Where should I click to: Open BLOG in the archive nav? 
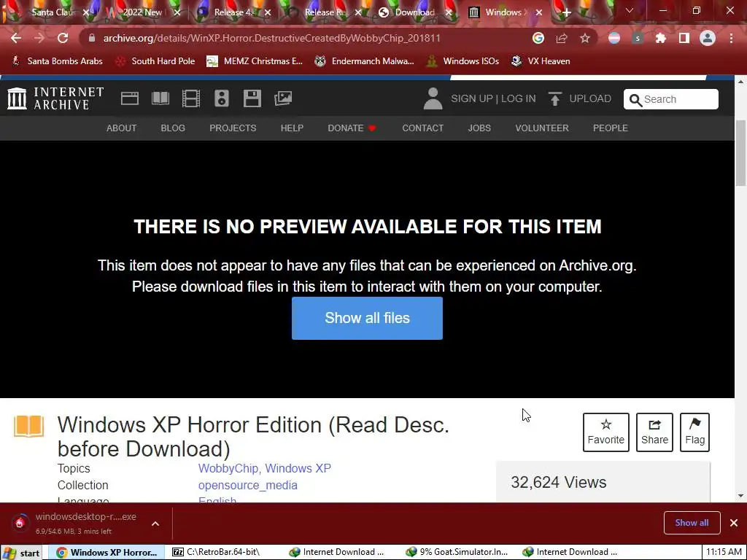coord(173,128)
